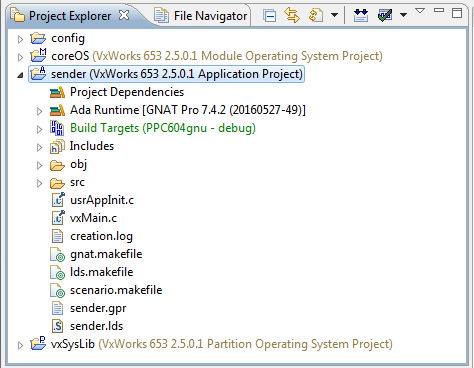
Task: Expand the Includes node
Action: click(x=39, y=147)
